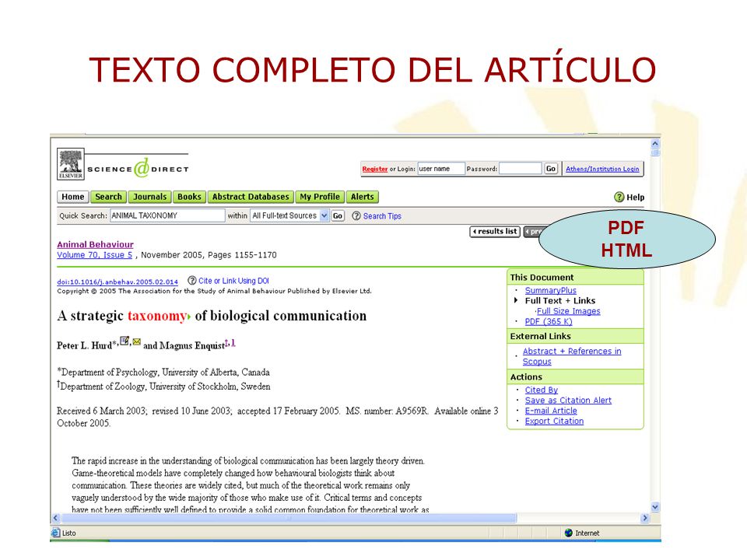Click Save as Citation Alert
The height and width of the screenshot is (560, 747).
568,401
